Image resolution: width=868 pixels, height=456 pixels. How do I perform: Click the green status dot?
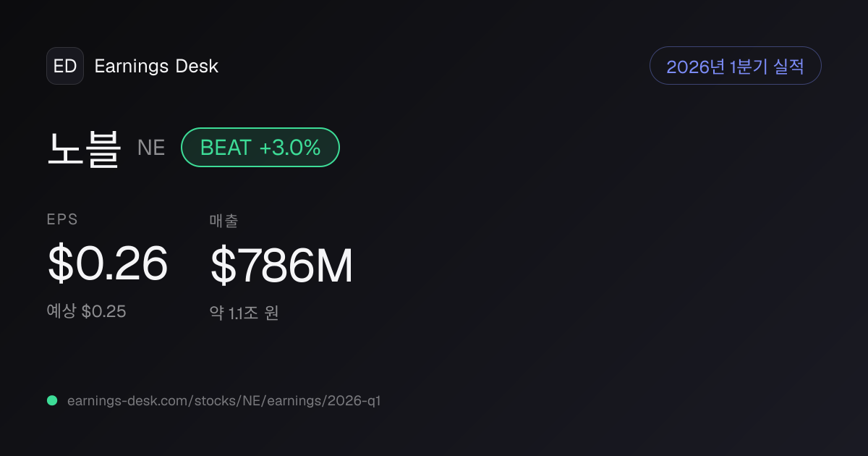pos(52,400)
